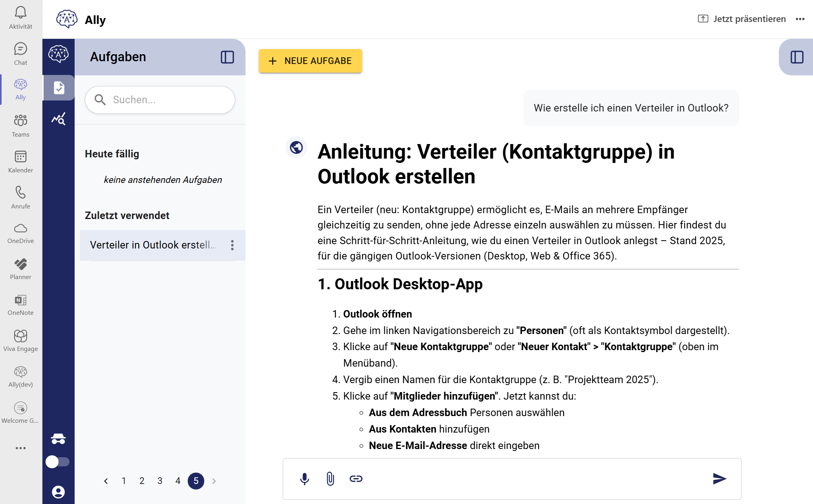Click the 'Aufgaben' panel title
This screenshot has height=504, width=813.
coord(118,57)
